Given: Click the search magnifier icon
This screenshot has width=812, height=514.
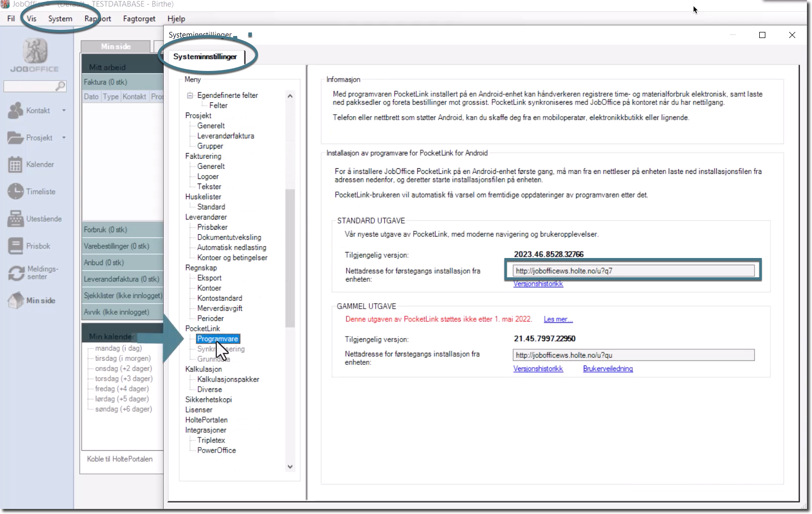Looking at the screenshot, I should [x=60, y=86].
